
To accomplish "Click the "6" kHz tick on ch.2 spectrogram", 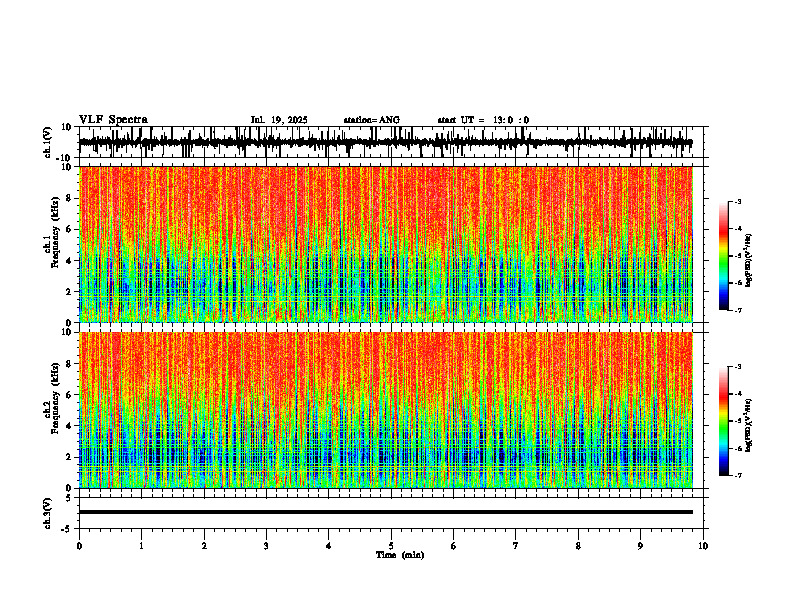I will click(x=70, y=395).
